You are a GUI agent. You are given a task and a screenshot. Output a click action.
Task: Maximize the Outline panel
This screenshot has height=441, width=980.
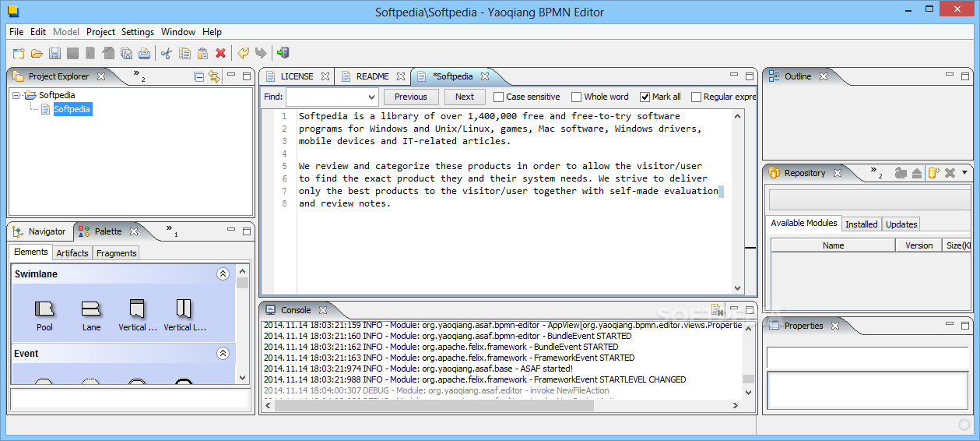coord(965,76)
